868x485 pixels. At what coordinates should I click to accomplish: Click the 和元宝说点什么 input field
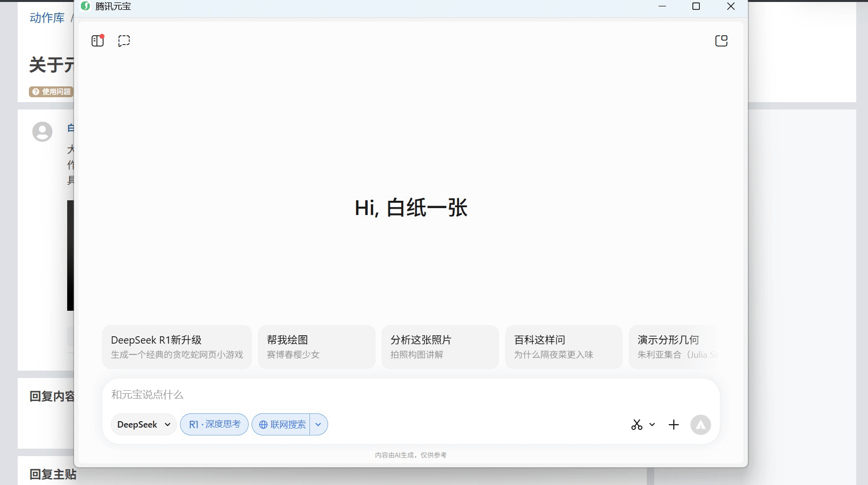411,395
